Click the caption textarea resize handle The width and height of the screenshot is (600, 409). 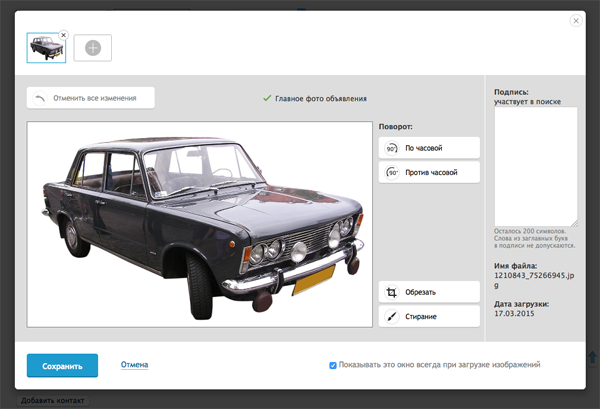[574, 223]
